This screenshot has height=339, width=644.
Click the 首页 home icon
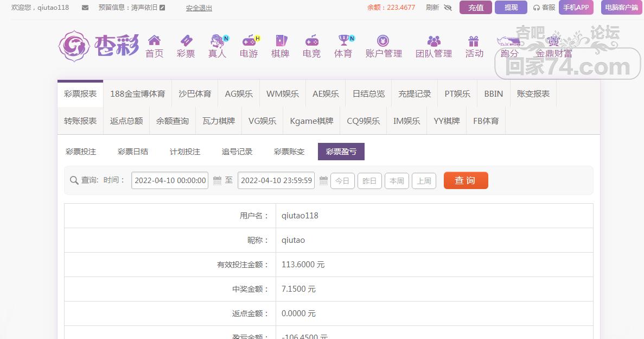(155, 40)
